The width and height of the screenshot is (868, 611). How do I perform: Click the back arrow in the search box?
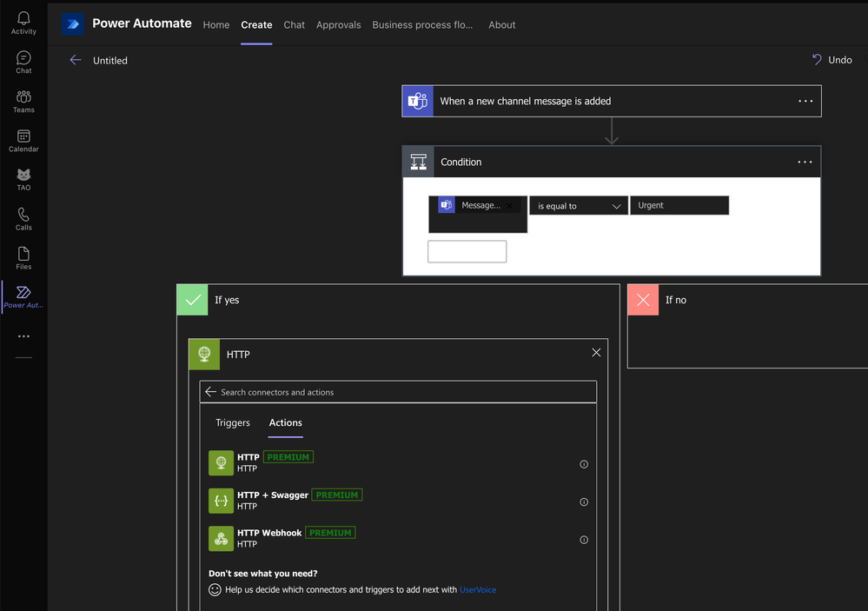210,392
